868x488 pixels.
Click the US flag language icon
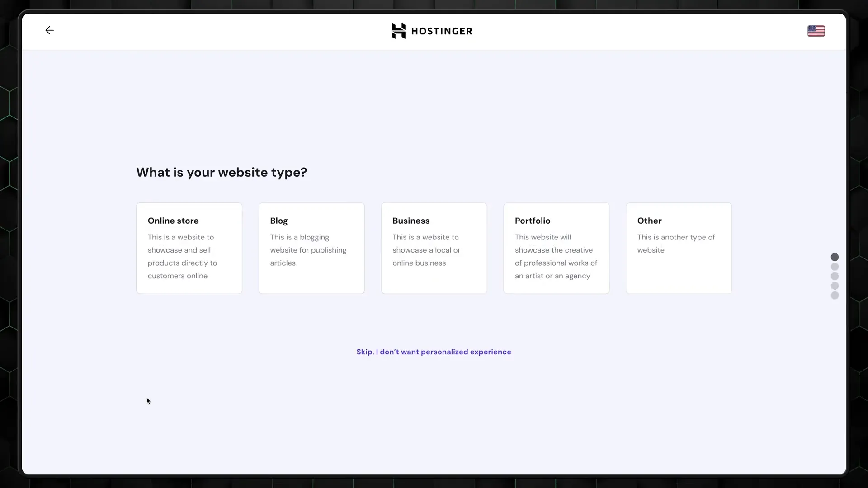tap(816, 31)
